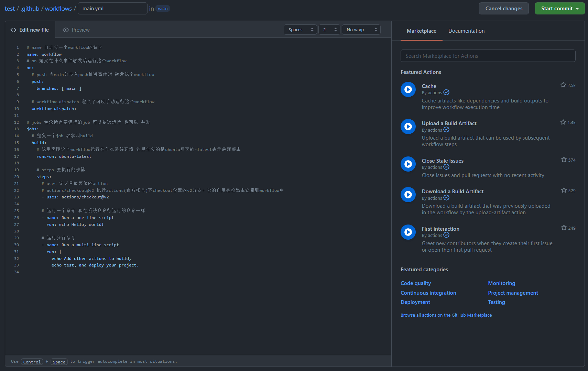This screenshot has width=588, height=371.
Task: Open the Continuous integration category link
Action: (428, 293)
